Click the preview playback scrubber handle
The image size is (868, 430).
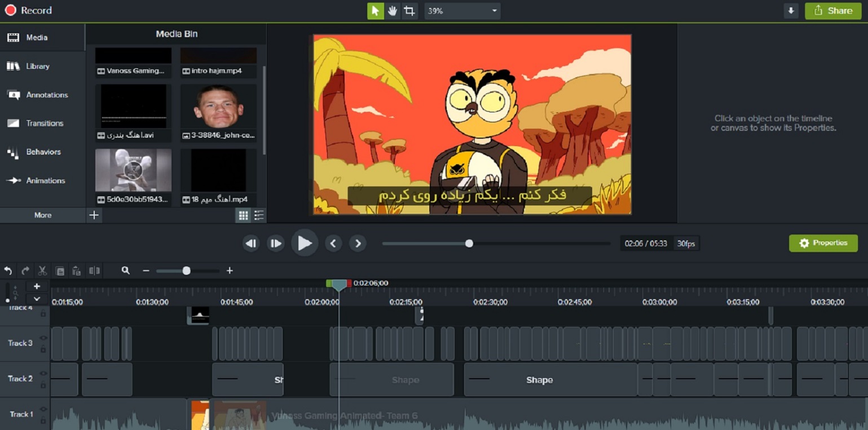tap(469, 243)
